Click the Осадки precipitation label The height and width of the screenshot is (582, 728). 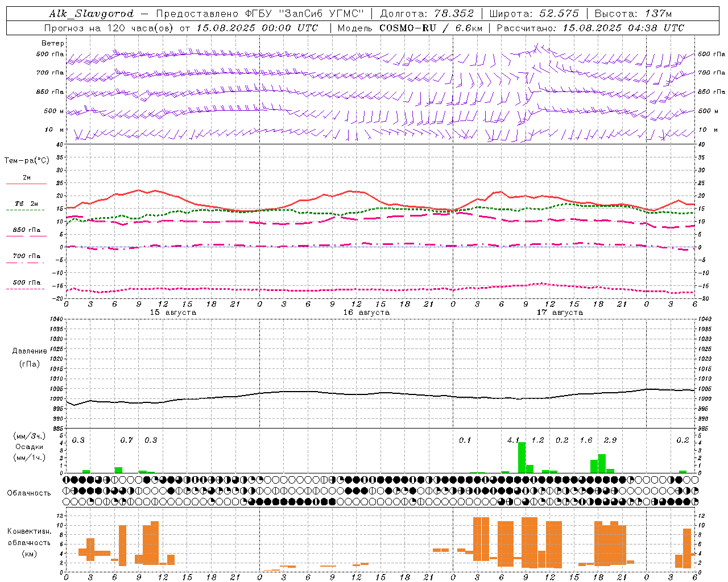click(29, 447)
